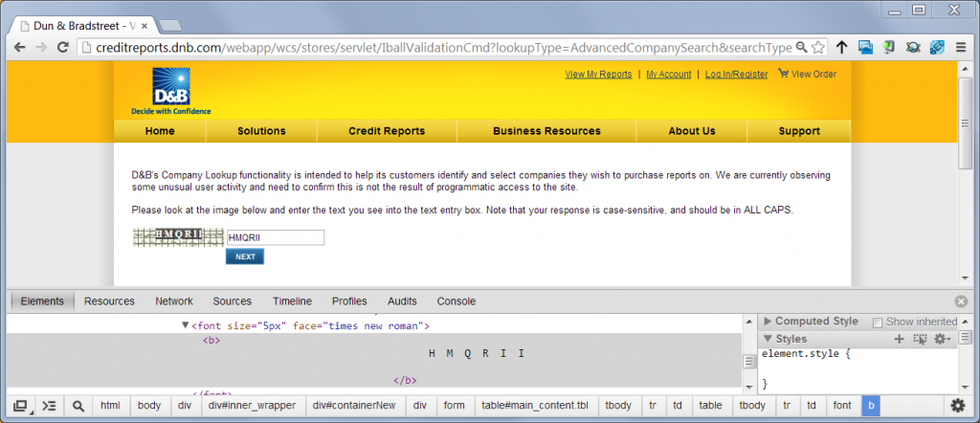Image resolution: width=980 pixels, height=423 pixels.
Task: Switch to the Resources tab
Action: pyautogui.click(x=109, y=301)
